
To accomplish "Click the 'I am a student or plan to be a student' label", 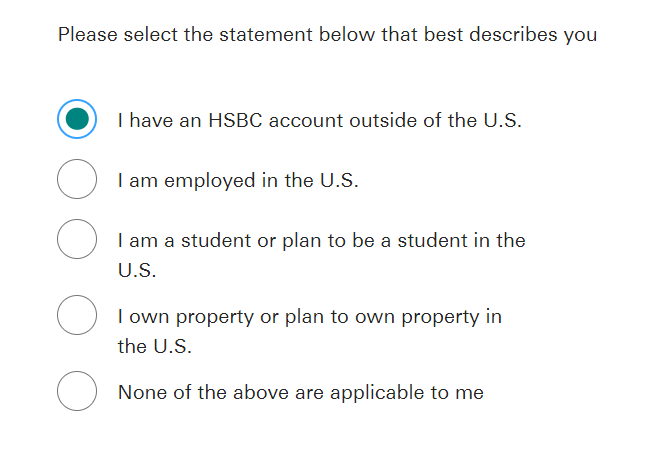I will [321, 255].
